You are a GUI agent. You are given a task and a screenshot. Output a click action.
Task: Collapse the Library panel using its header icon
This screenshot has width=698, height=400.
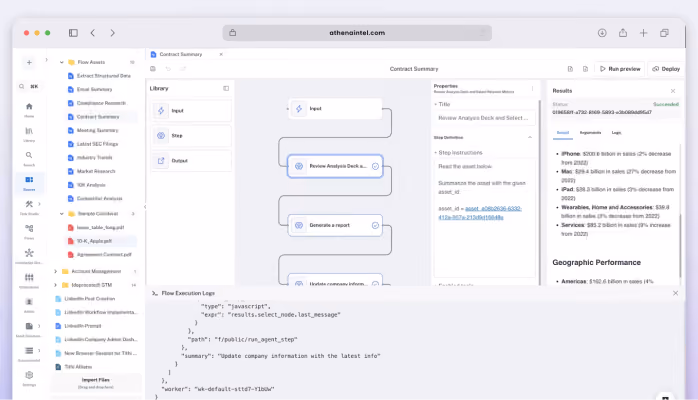point(226,88)
